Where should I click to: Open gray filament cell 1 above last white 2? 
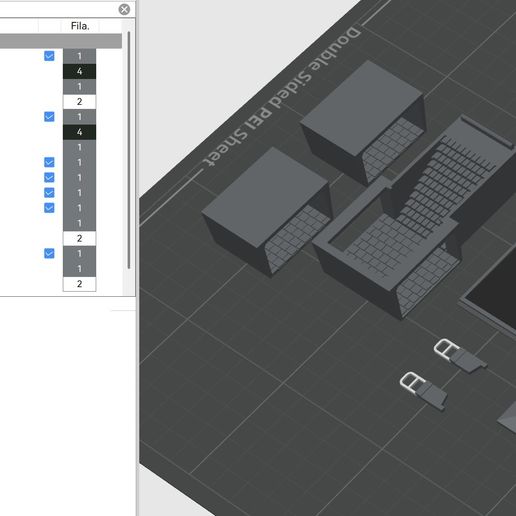(79, 269)
